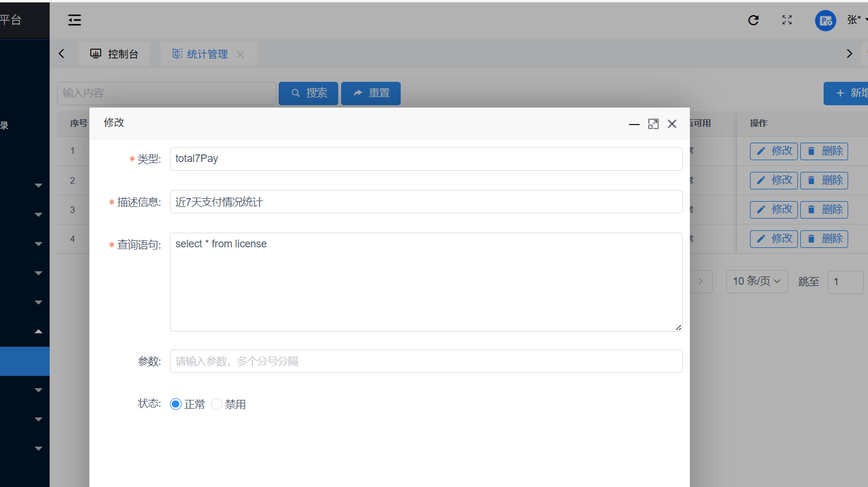Open the 10 条/页 page size dropdown
The width and height of the screenshot is (868, 487).
756,281
